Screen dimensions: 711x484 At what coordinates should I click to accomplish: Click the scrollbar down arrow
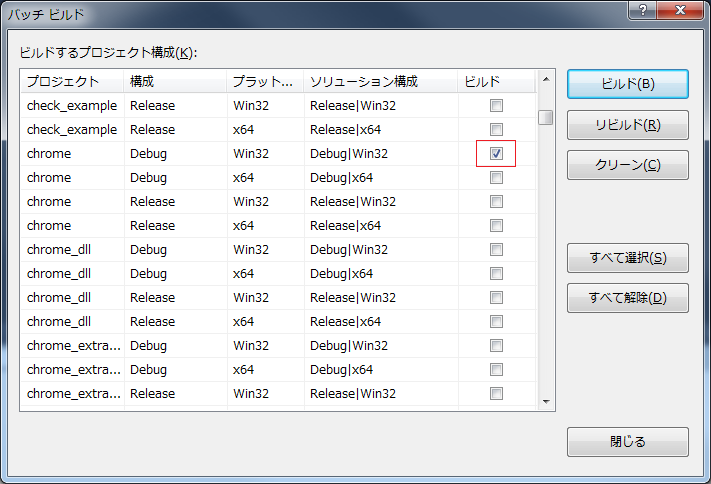[546, 402]
